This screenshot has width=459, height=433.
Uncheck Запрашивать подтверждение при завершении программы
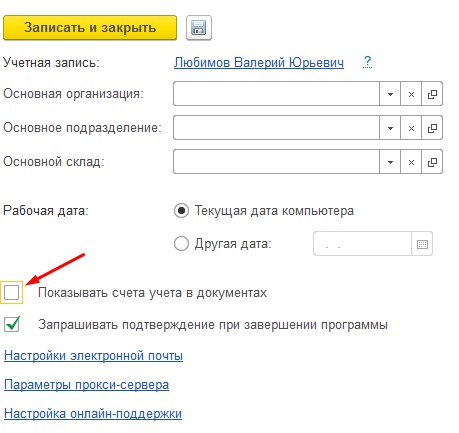pyautogui.click(x=12, y=324)
